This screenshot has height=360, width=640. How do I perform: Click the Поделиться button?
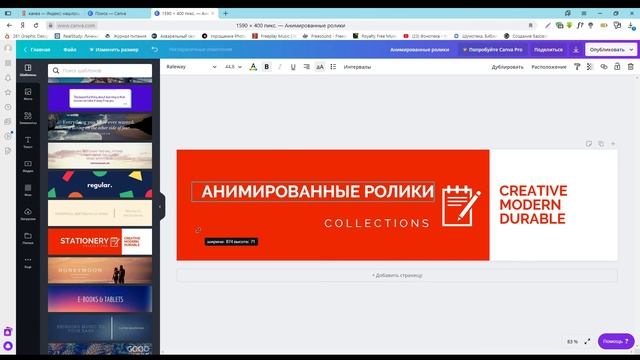[548, 49]
